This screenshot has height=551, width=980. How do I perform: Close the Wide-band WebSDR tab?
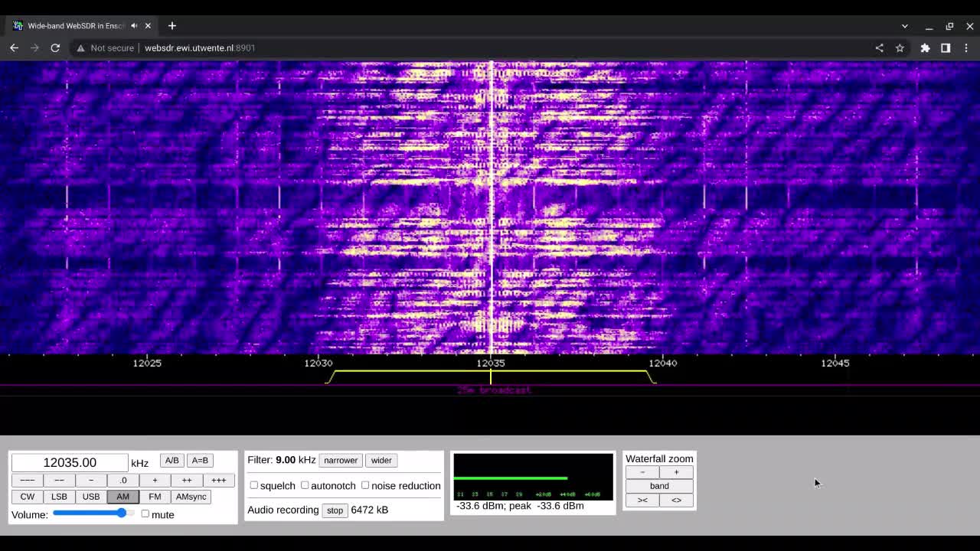click(148, 25)
